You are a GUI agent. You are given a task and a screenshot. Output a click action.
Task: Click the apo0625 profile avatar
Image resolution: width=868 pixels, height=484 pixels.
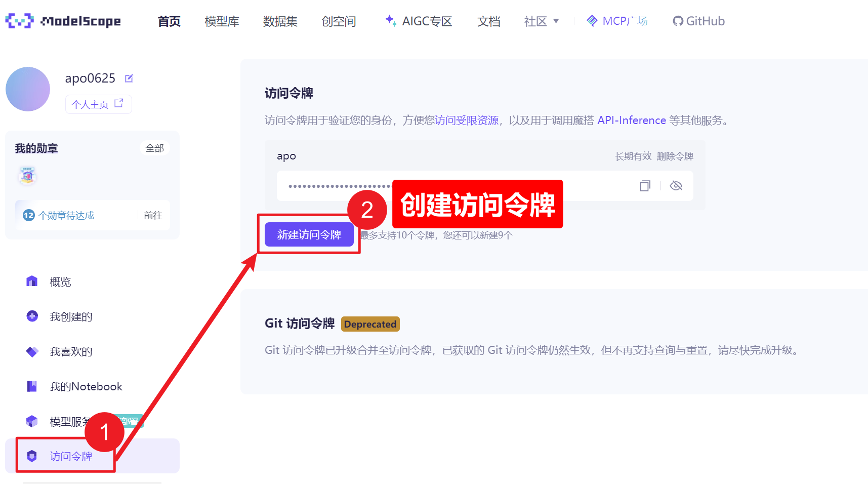click(x=28, y=89)
